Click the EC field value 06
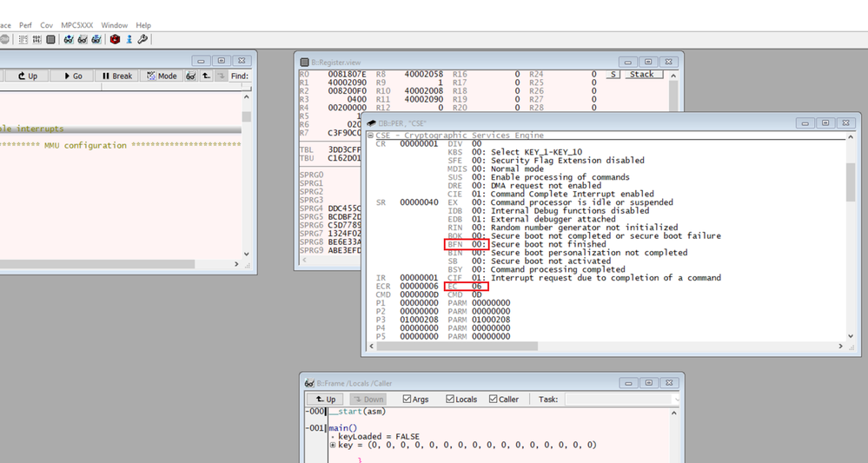The height and width of the screenshot is (463, 868). [x=477, y=286]
